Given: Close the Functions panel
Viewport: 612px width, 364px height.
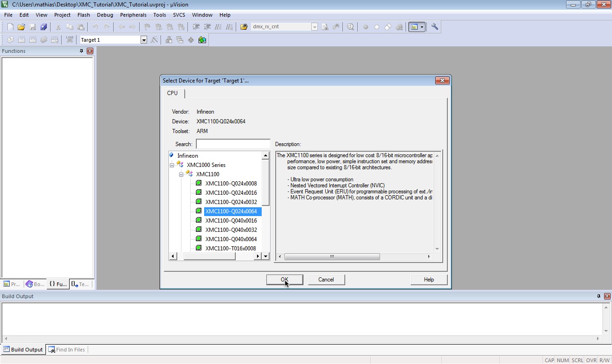Looking at the screenshot, I should 90,51.
